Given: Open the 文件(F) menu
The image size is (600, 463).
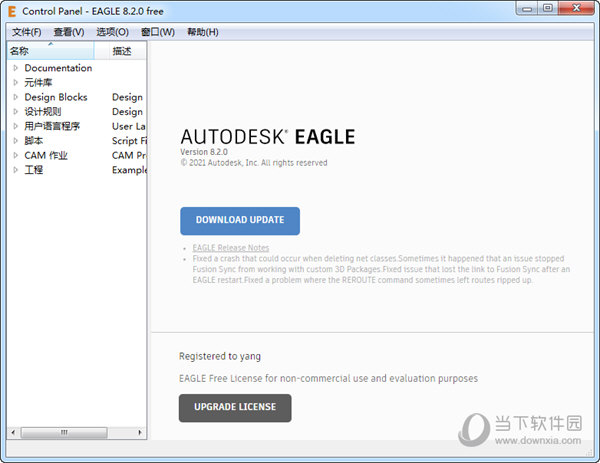Looking at the screenshot, I should tap(26, 32).
